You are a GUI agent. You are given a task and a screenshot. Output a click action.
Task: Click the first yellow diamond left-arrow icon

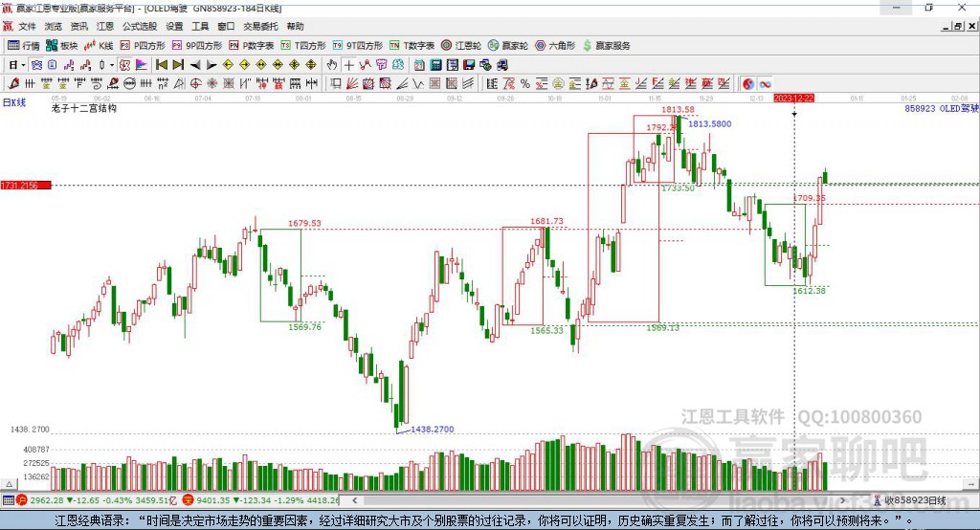228,65
